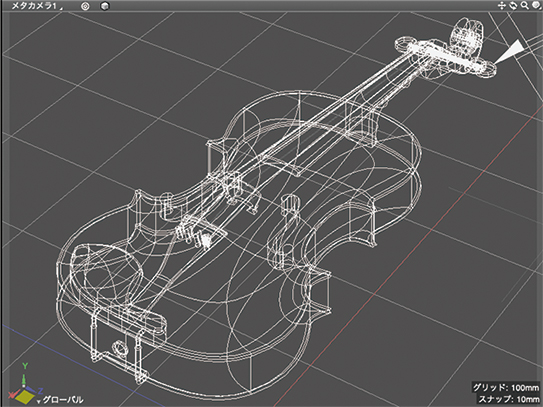
Task: Click the スナップ: 10mm readout
Action: 509,399
